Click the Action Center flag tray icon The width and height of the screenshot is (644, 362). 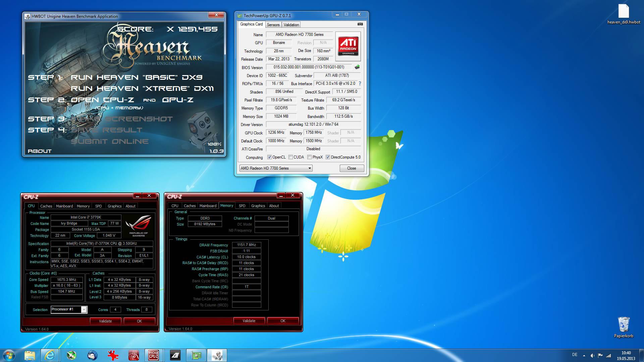coord(600,356)
